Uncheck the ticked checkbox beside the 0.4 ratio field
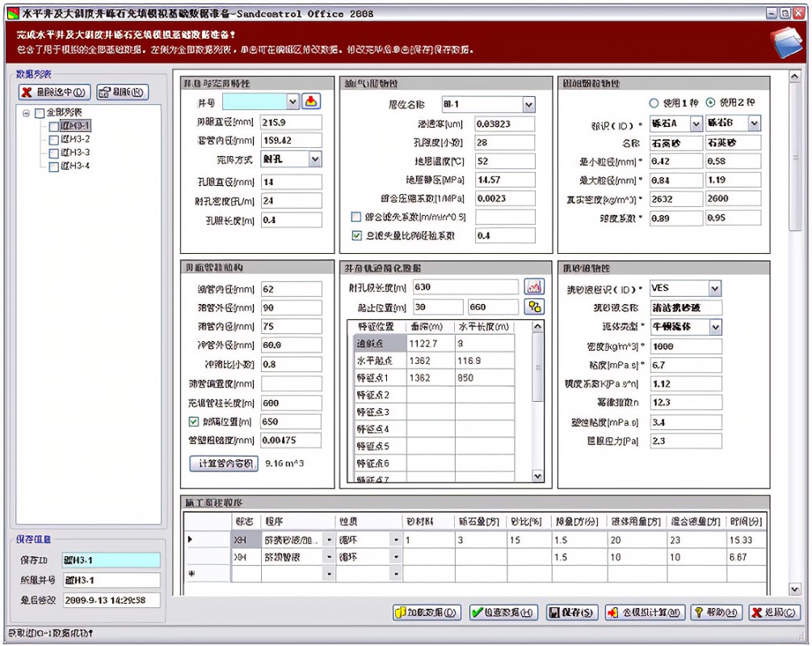812x646 pixels. pyautogui.click(x=356, y=235)
